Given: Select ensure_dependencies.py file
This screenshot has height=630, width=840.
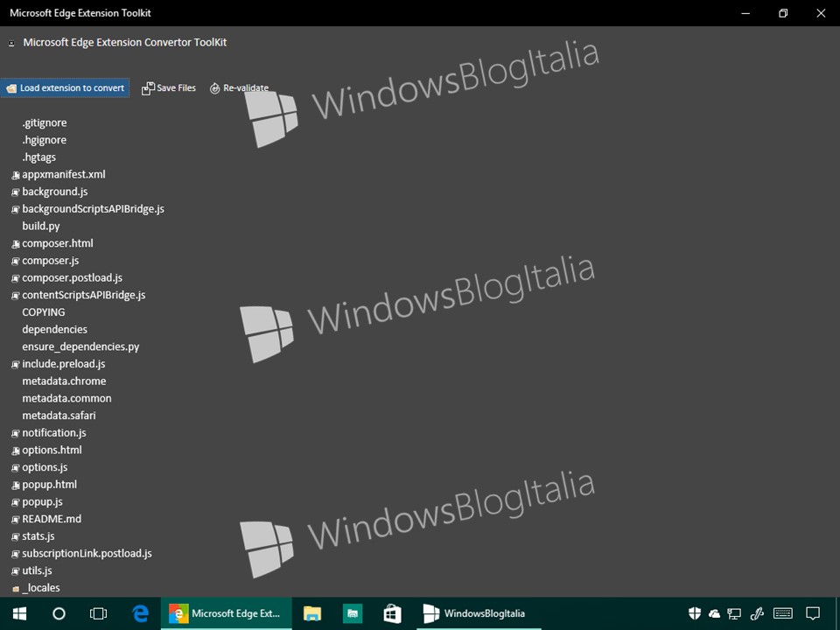Looking at the screenshot, I should pyautogui.click(x=80, y=346).
